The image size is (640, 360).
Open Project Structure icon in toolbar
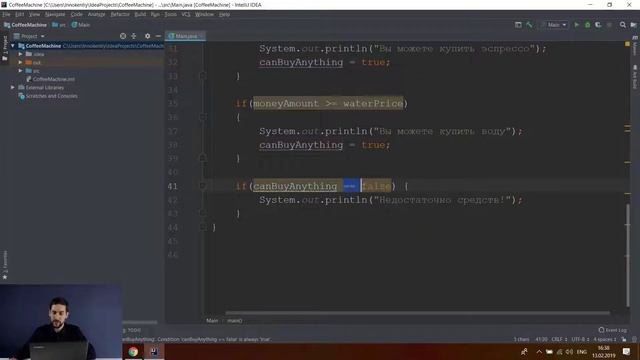tap(633, 25)
